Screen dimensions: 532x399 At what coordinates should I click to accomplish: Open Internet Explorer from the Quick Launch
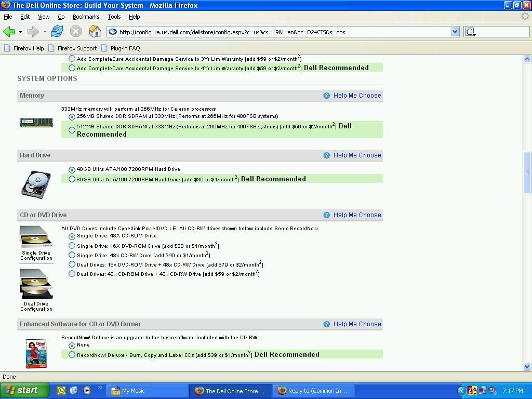click(x=74, y=391)
